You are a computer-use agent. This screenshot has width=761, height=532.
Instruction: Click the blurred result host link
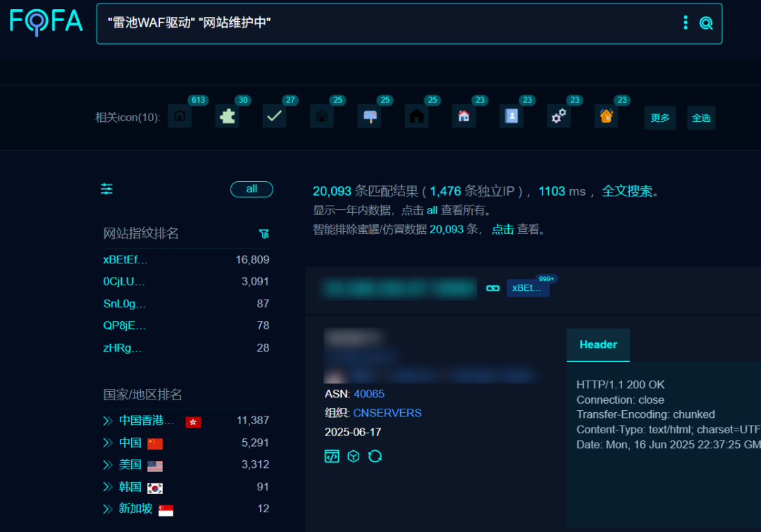[400, 288]
